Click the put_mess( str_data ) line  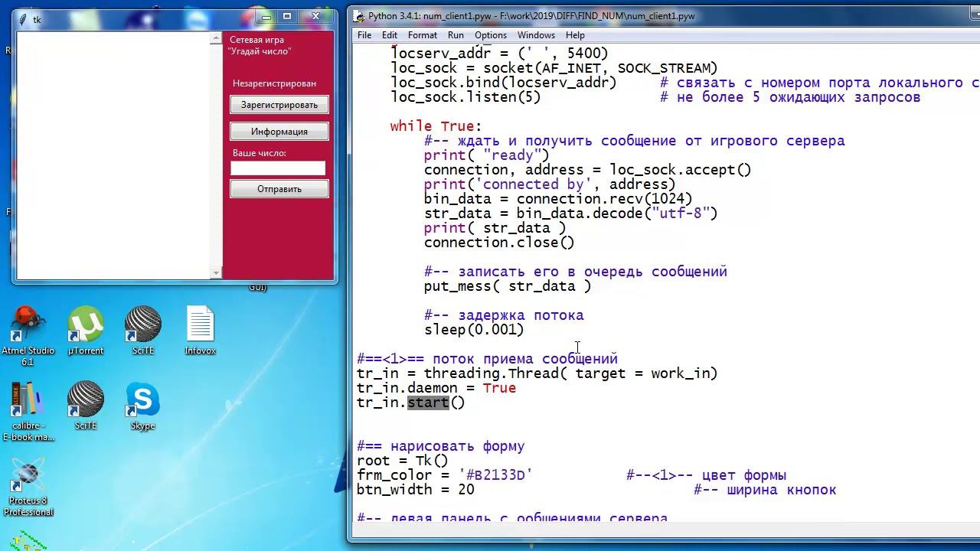click(x=508, y=286)
